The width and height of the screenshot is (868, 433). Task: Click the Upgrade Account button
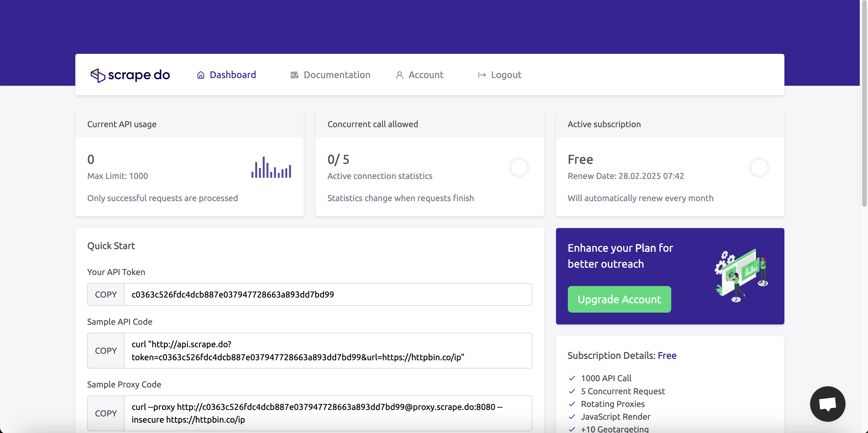(619, 299)
